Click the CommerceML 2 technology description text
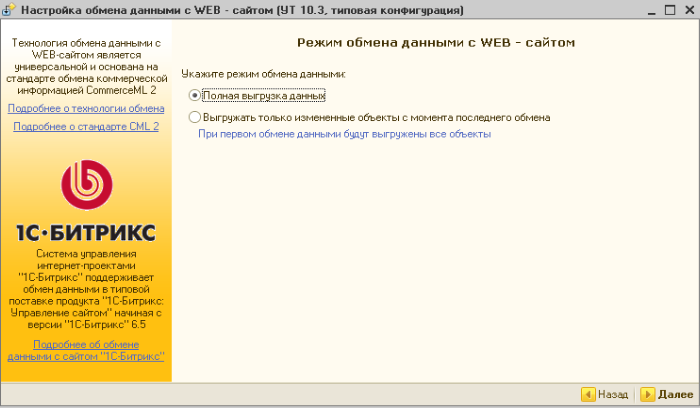The image size is (700, 408). [x=86, y=68]
